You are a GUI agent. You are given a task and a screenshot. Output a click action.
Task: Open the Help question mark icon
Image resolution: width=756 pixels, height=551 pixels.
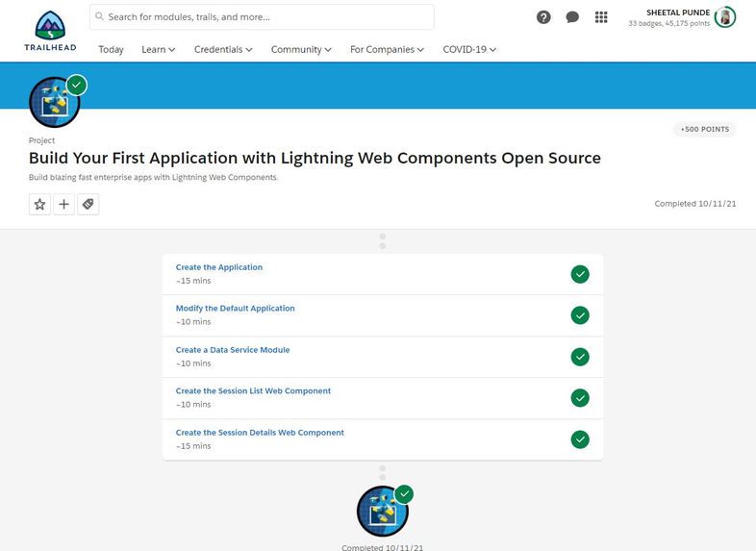click(x=543, y=17)
